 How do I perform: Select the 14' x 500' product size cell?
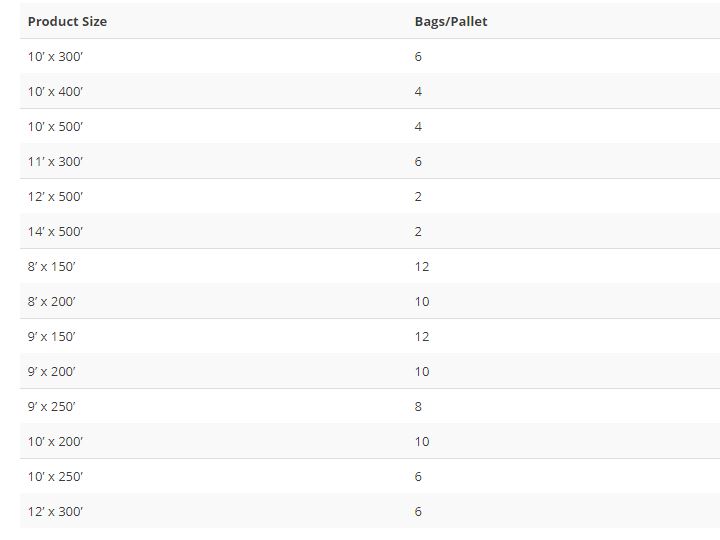click(55, 231)
